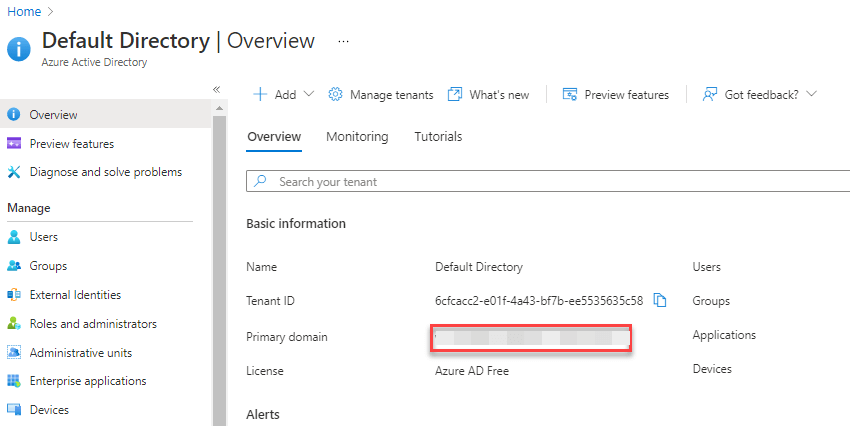Click the Tenant ID label
This screenshot has height=426, width=850.
point(271,301)
